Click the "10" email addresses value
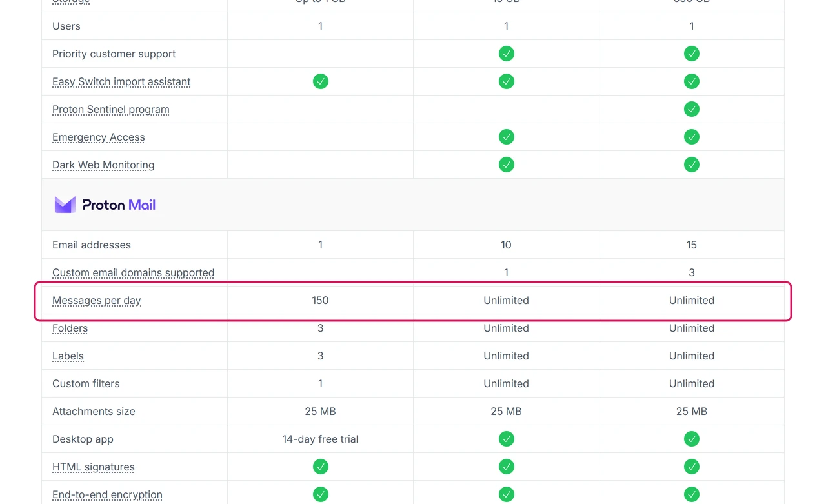The height and width of the screenshot is (504, 826). click(x=506, y=245)
